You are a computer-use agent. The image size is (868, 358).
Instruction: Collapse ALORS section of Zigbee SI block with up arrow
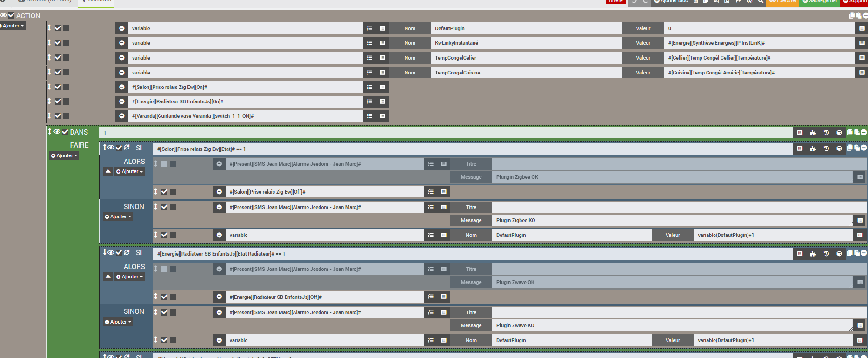(108, 172)
